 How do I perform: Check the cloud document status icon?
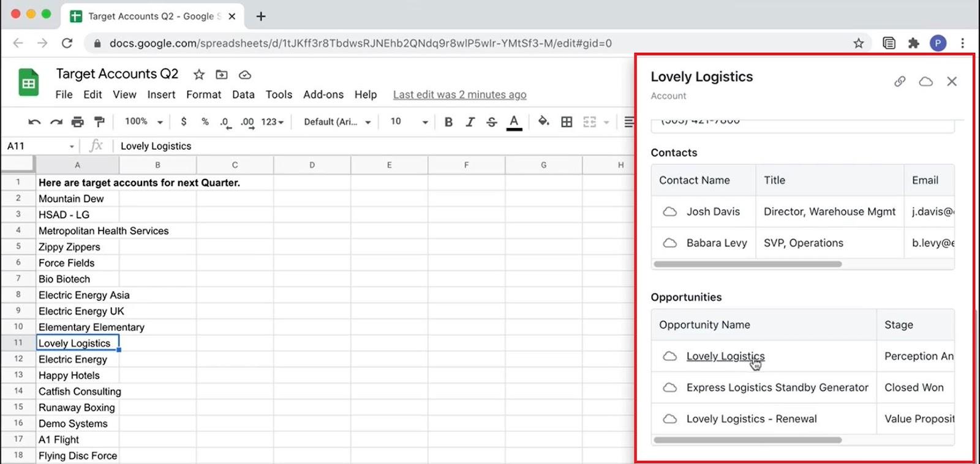point(245,75)
